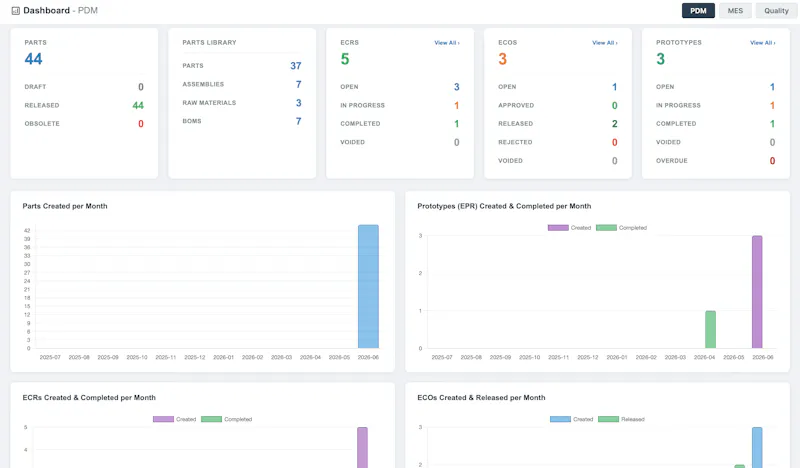Click the purple bar in ECRs chart
The width and height of the screenshot is (800, 468).
362,448
